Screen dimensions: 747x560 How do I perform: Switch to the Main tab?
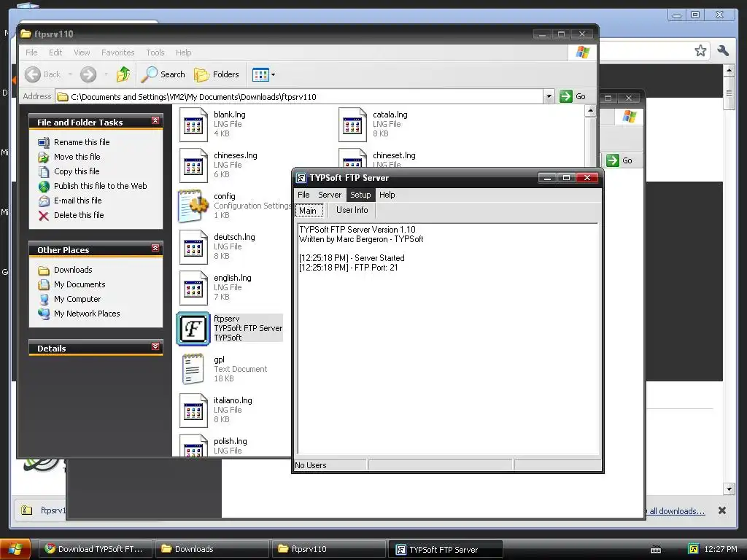pos(309,211)
